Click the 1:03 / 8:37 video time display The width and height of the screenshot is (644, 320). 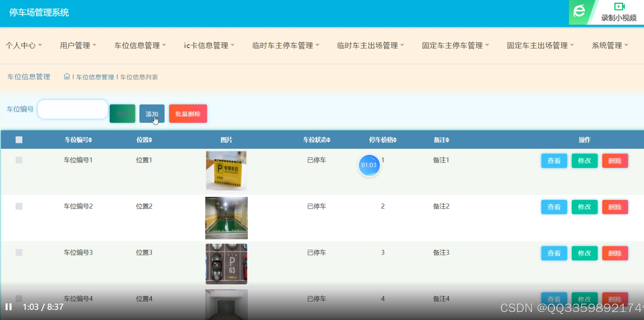pos(43,307)
